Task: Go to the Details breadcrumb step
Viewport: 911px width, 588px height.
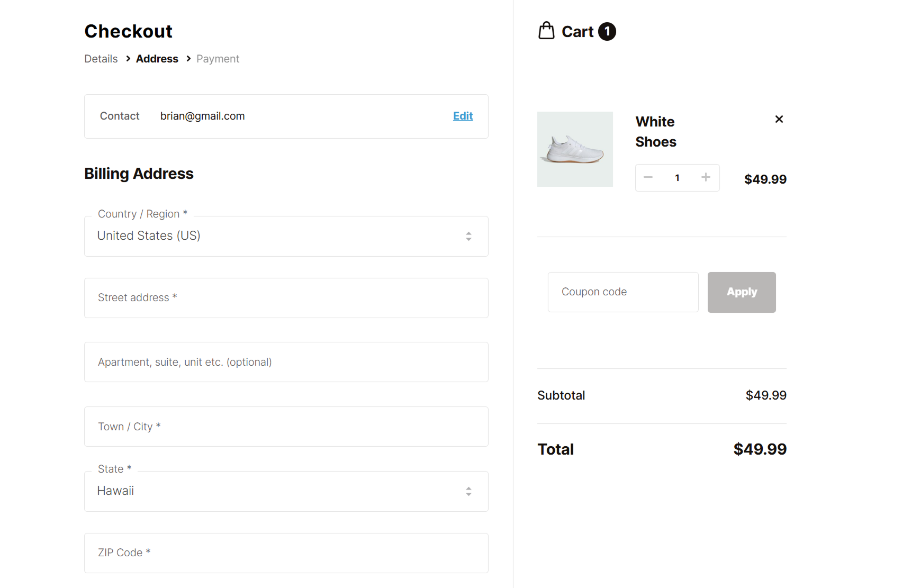Action: point(101,59)
